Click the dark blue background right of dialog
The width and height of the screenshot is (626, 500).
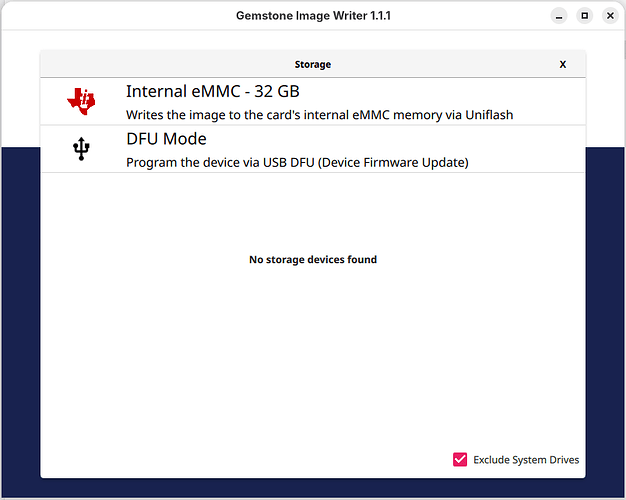[x=604, y=319]
